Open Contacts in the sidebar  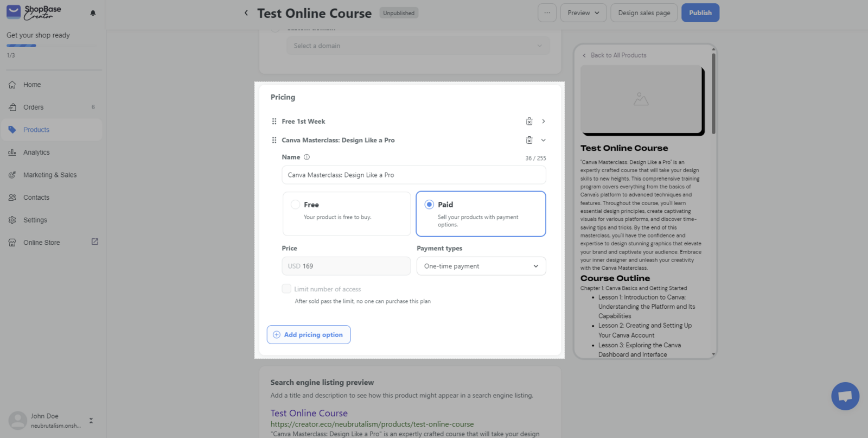pos(52,198)
